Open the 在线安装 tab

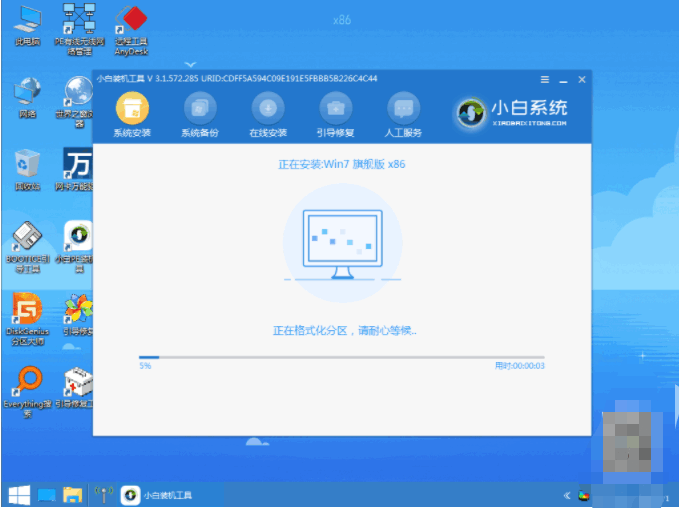(268, 115)
